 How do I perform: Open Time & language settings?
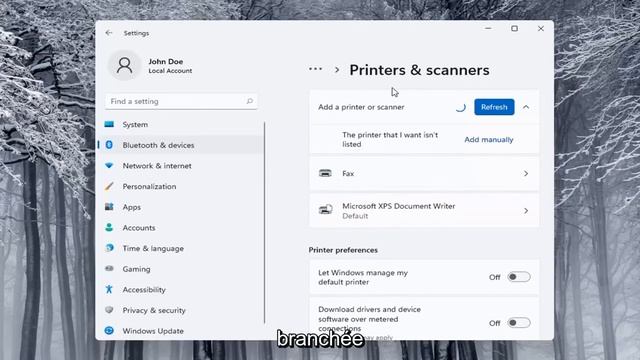pos(180,248)
